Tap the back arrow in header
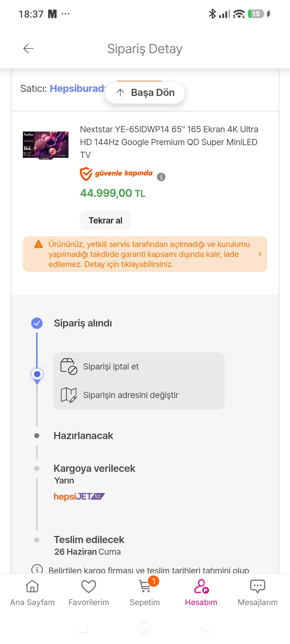Screen dimensions: 290x644 tap(28, 48)
